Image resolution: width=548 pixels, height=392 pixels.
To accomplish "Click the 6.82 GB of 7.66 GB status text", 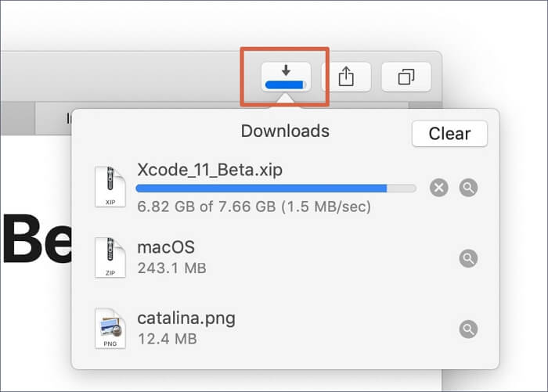I will point(253,207).
